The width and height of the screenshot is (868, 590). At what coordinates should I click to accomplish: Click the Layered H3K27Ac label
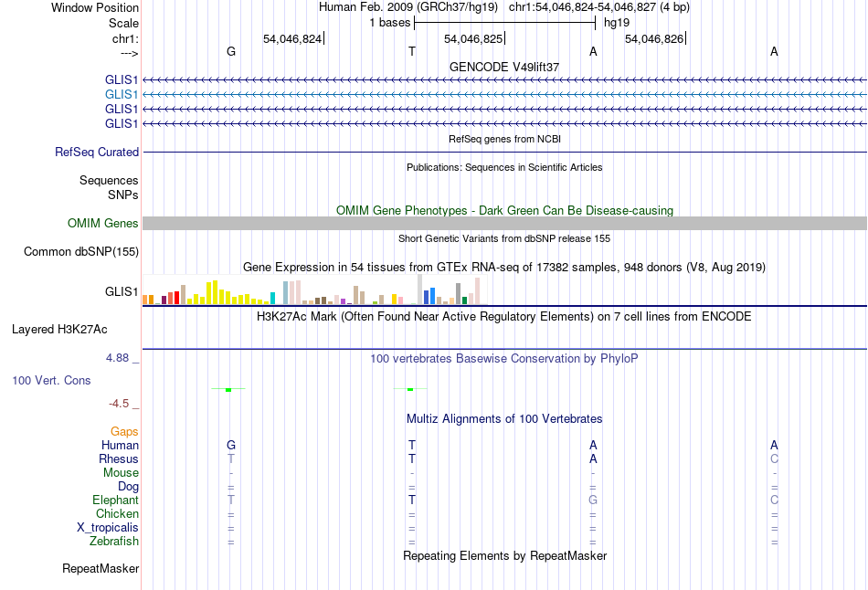(59, 330)
